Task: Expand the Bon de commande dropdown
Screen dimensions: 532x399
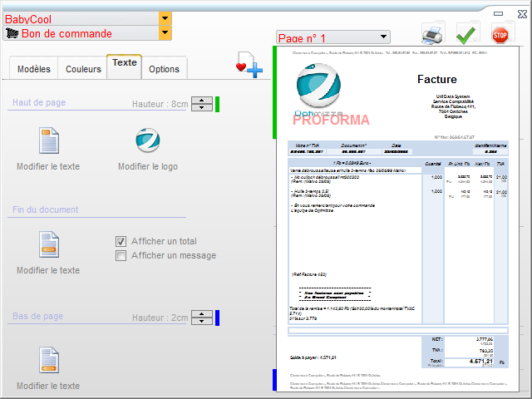Action: (x=165, y=33)
